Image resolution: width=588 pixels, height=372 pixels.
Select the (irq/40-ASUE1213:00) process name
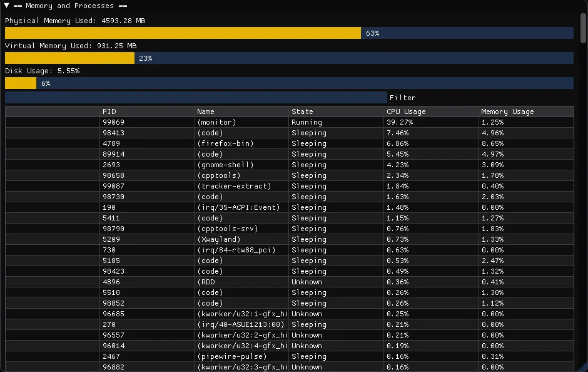(241, 324)
